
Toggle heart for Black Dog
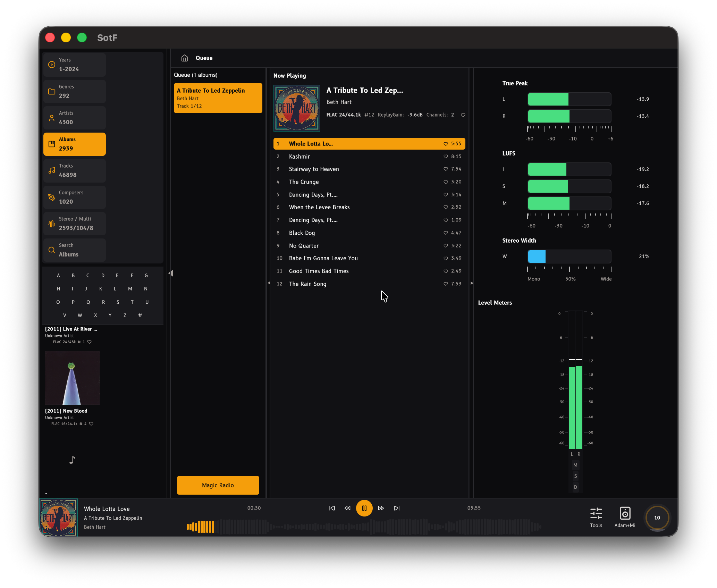[446, 233]
